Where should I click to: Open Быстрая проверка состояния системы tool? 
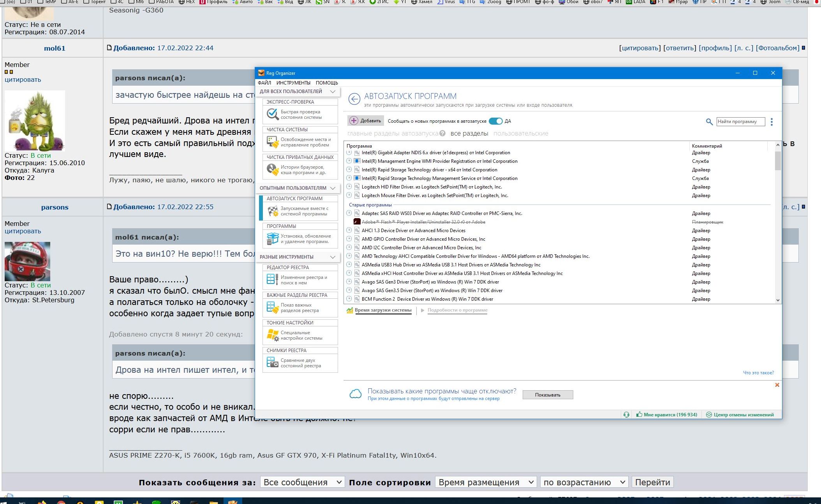click(300, 115)
